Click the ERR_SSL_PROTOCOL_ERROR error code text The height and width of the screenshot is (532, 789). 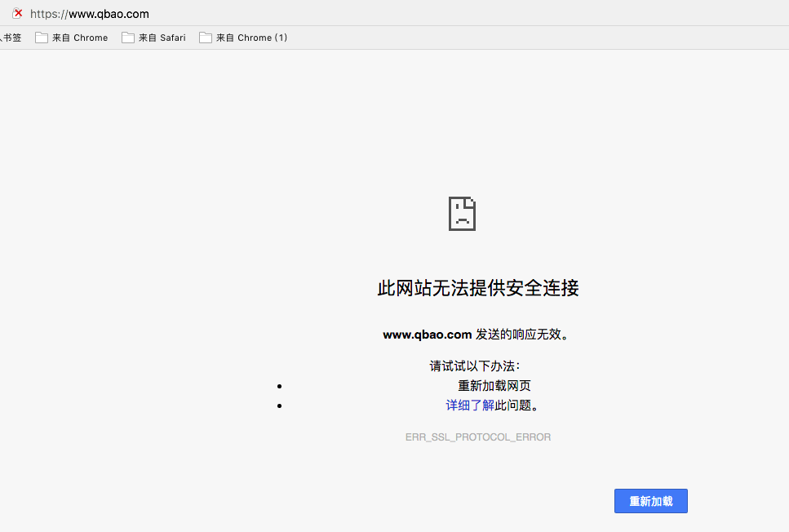click(478, 437)
